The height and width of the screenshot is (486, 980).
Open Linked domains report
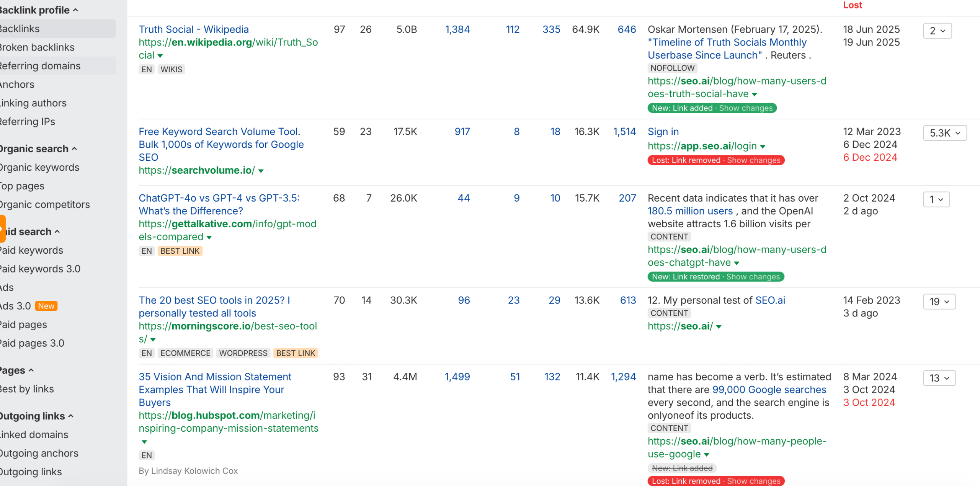pos(33,434)
